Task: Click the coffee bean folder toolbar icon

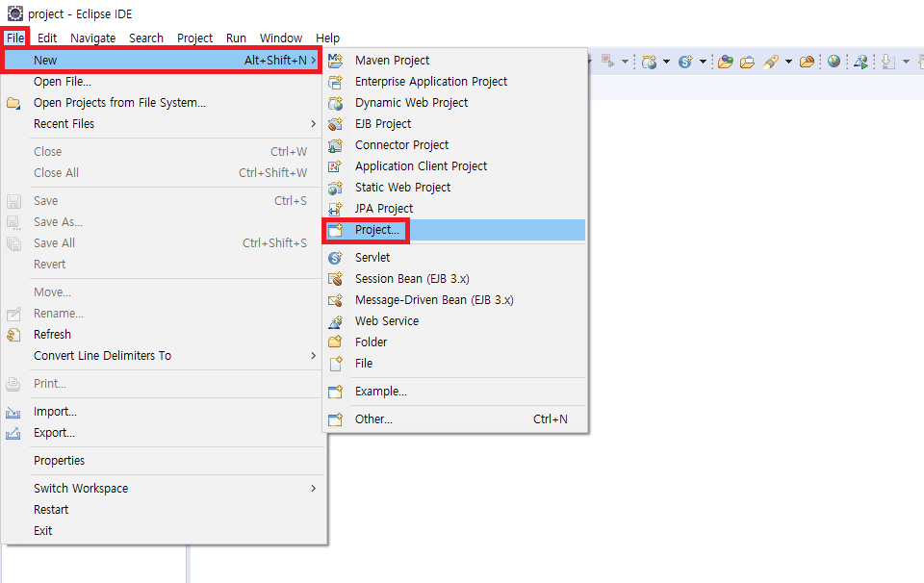Action: click(x=807, y=62)
